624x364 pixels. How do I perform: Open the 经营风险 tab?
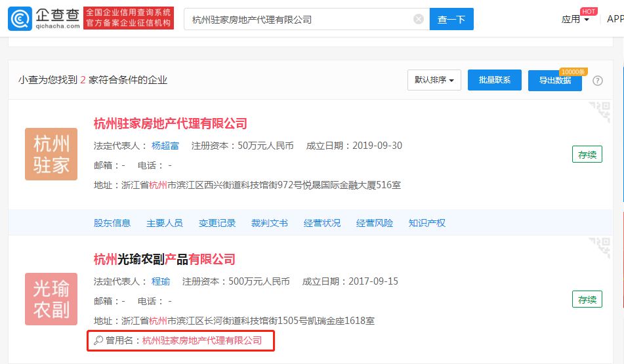375,223
